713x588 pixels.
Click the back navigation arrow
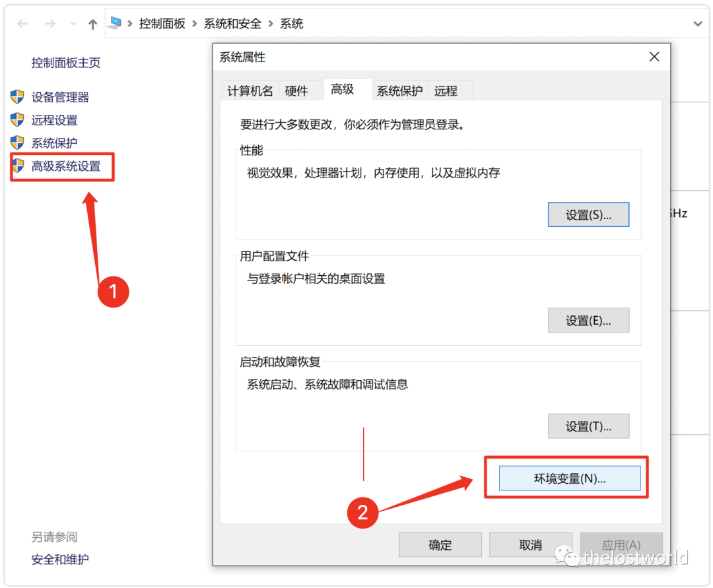(x=22, y=24)
